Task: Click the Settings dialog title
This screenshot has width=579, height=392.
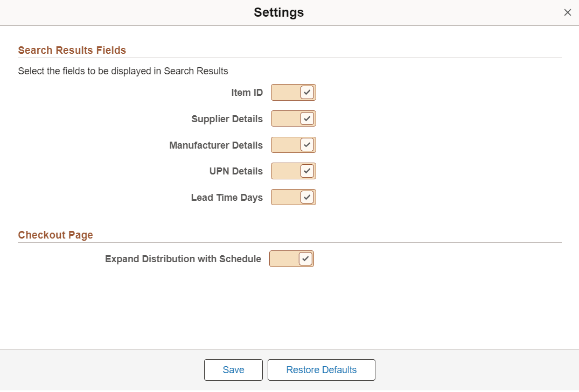Action: click(278, 12)
